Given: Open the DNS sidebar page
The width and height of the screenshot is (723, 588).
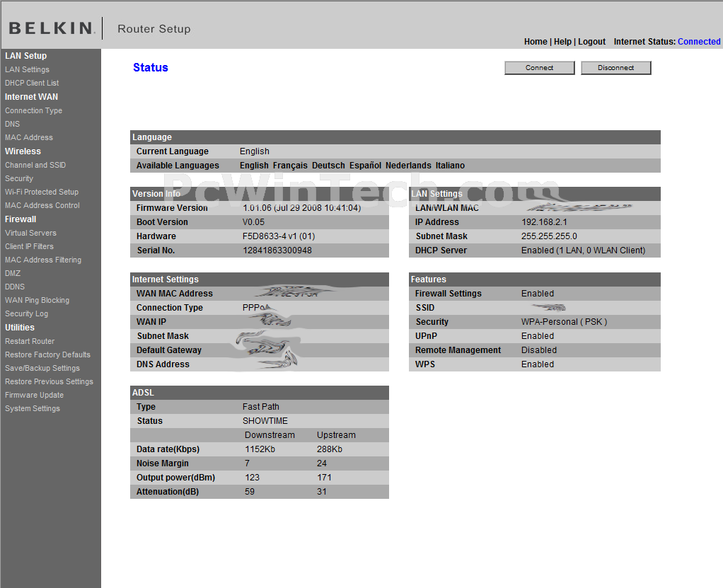Looking at the screenshot, I should click(x=13, y=124).
